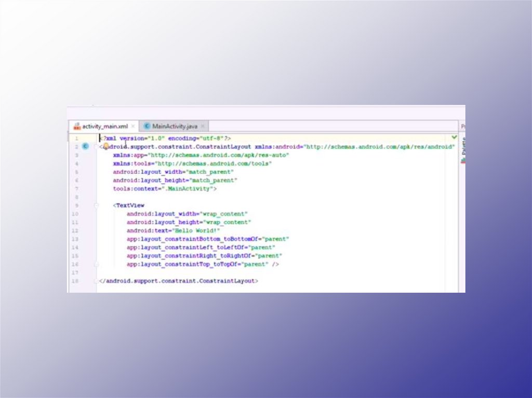Screen dimensions: 532x398
Task: Collapse the ConstraintLayout root tag fold marker
Action: [x=97, y=147]
